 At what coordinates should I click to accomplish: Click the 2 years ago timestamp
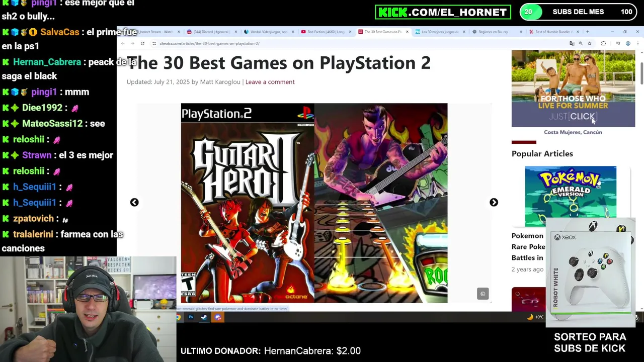pyautogui.click(x=527, y=269)
